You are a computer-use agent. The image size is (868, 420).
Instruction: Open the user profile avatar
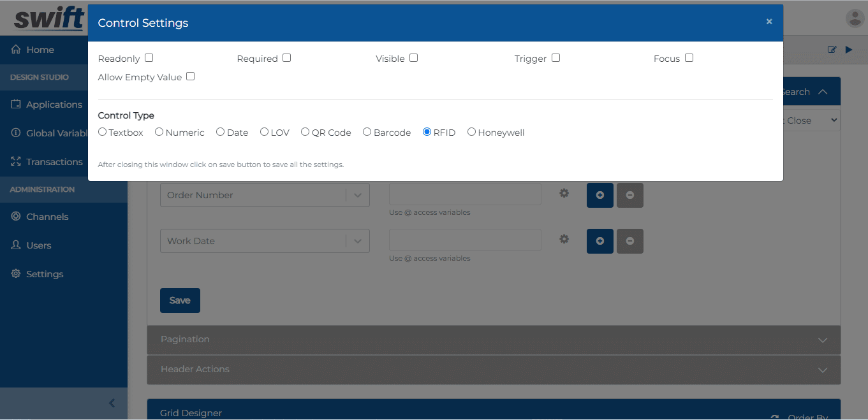click(854, 18)
